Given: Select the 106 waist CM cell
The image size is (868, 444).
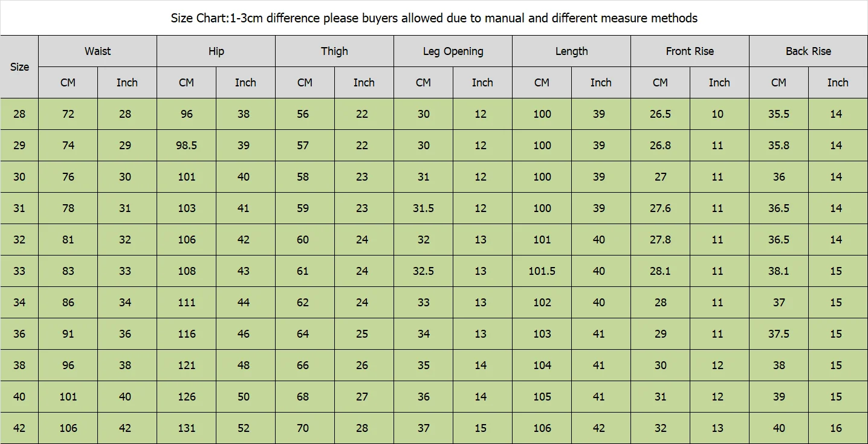Looking at the screenshot, I should tap(68, 428).
